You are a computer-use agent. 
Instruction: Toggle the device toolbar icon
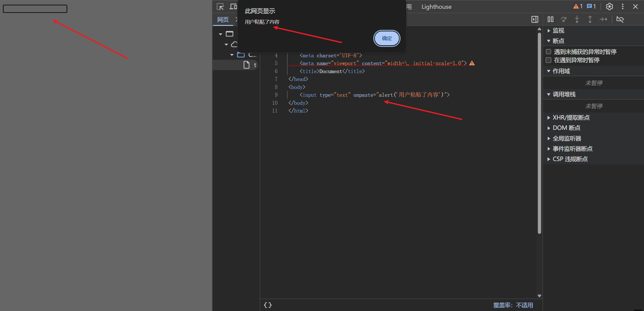click(233, 7)
